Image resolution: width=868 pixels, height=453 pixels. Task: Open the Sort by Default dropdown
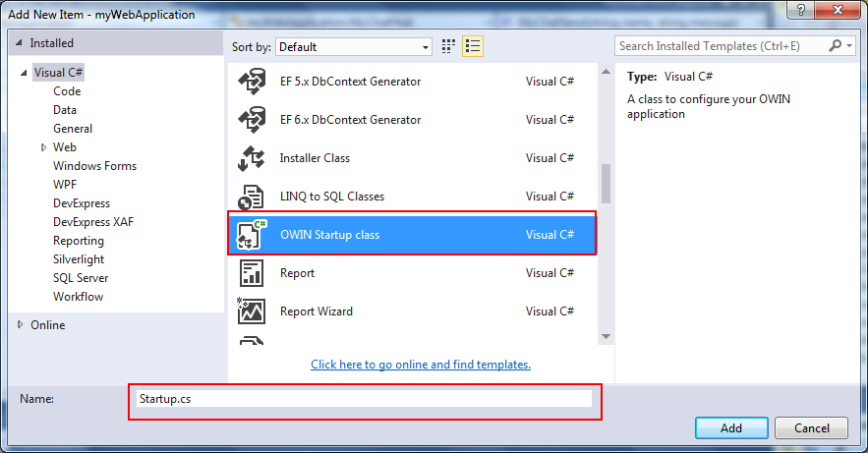coord(354,47)
